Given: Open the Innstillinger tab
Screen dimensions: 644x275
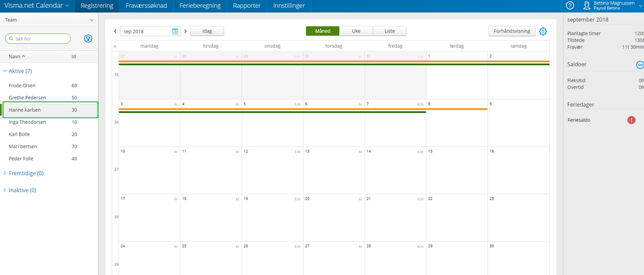Looking at the screenshot, I should [x=289, y=6].
